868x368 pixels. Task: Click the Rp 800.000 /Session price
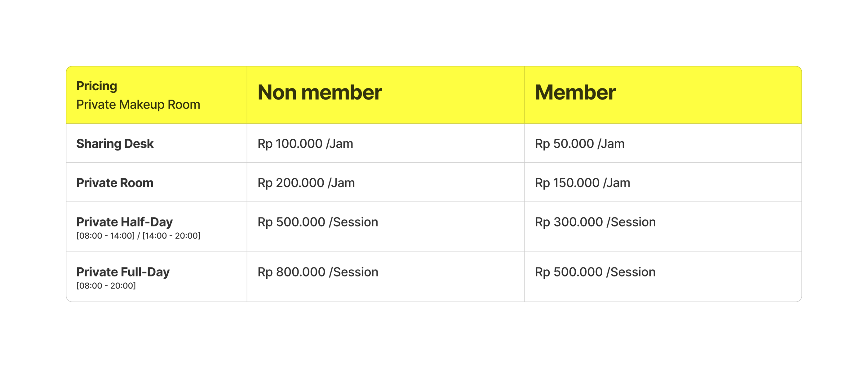point(318,272)
